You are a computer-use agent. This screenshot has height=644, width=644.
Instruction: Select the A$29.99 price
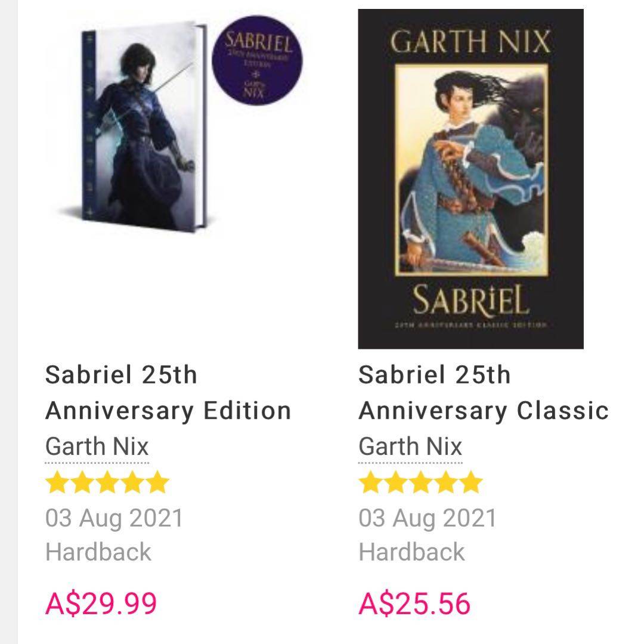coord(101,603)
